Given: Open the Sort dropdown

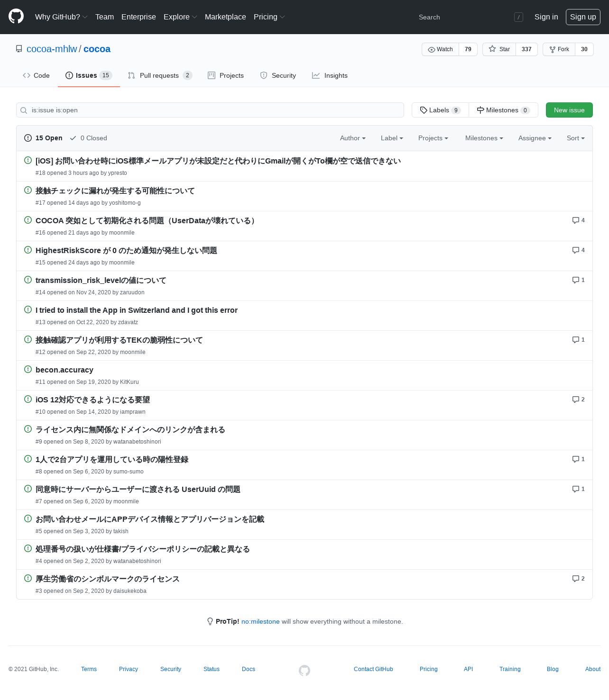Looking at the screenshot, I should pos(575,138).
